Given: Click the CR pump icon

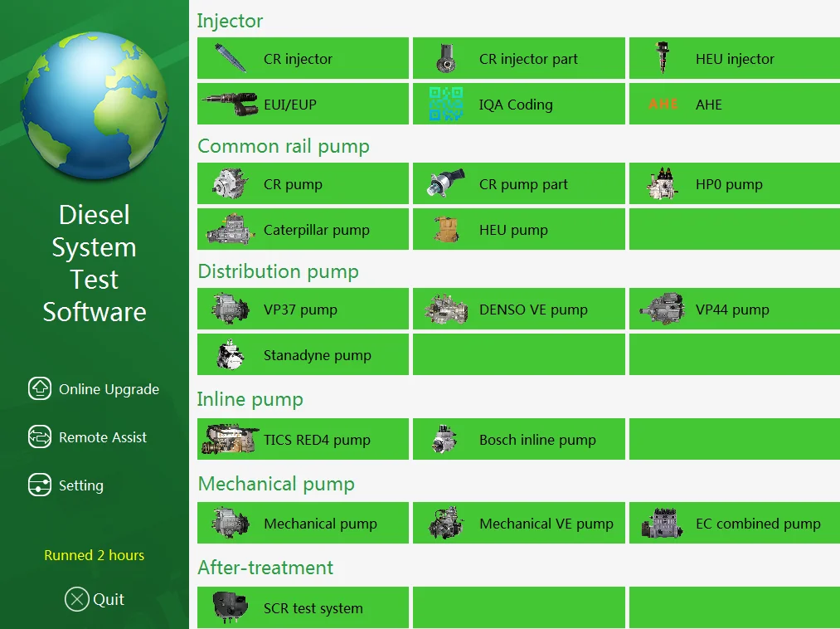Looking at the screenshot, I should click(x=231, y=184).
